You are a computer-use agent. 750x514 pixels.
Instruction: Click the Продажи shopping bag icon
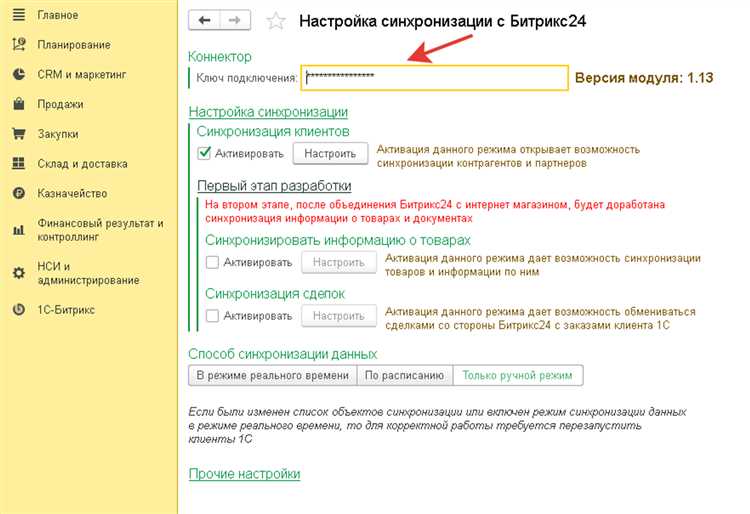tap(19, 104)
